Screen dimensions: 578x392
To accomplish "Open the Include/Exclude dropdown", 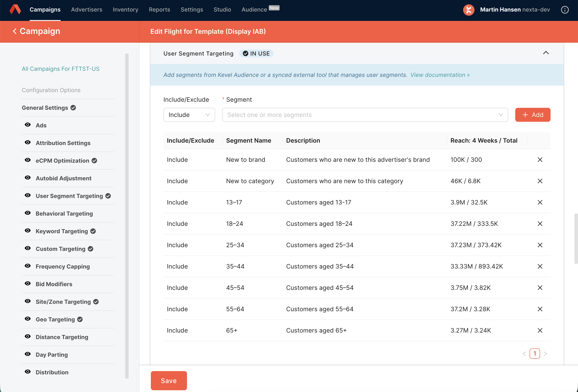I will pos(189,115).
